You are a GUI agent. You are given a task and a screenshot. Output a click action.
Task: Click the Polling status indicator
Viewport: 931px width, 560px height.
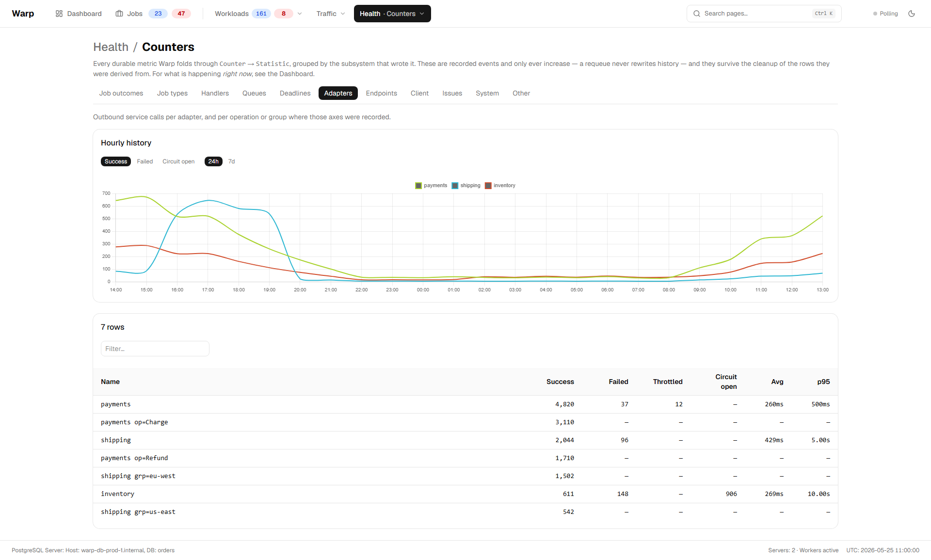click(885, 14)
